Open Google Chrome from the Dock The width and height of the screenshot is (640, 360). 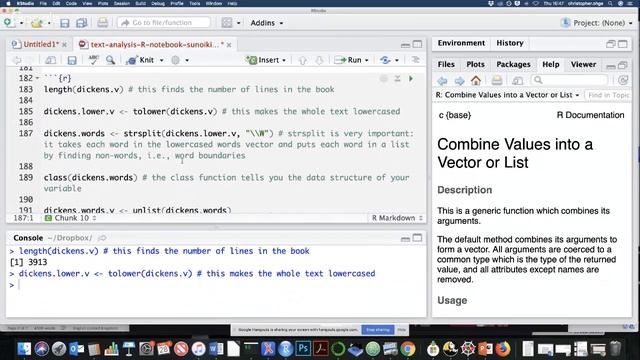(407, 349)
